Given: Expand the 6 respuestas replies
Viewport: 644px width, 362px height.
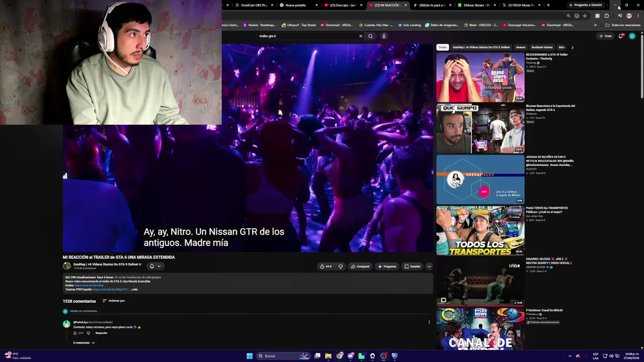Looking at the screenshot, I should click(x=84, y=343).
